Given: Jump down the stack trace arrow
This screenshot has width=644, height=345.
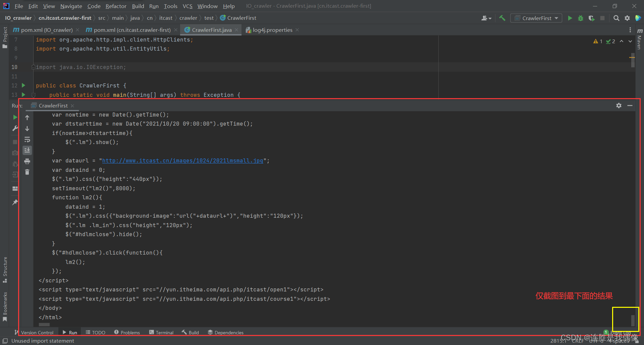Looking at the screenshot, I should [27, 129].
